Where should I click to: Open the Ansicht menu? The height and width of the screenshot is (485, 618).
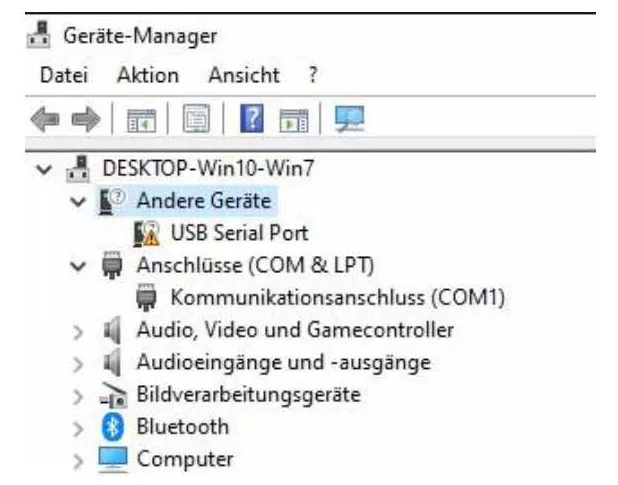click(x=244, y=76)
